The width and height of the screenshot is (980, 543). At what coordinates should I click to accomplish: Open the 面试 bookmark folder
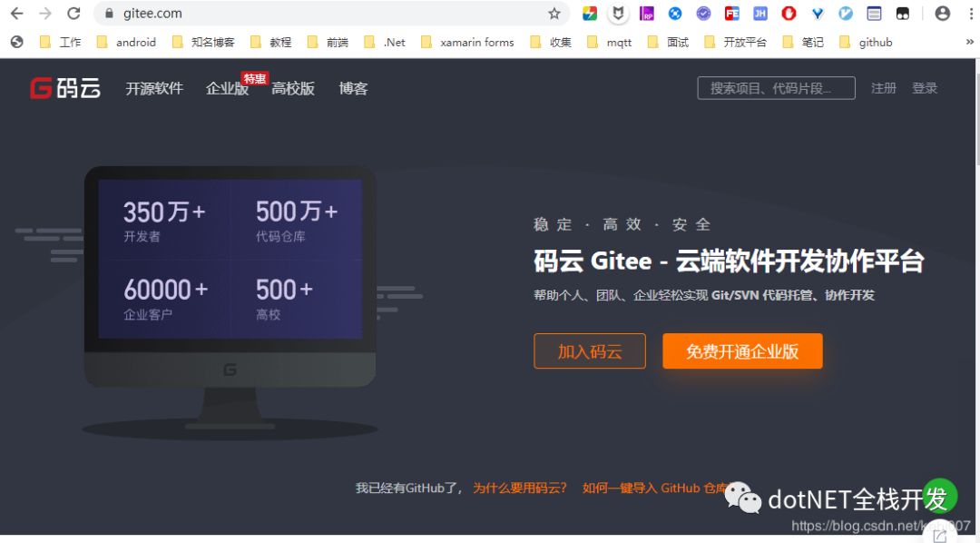pyautogui.click(x=668, y=42)
